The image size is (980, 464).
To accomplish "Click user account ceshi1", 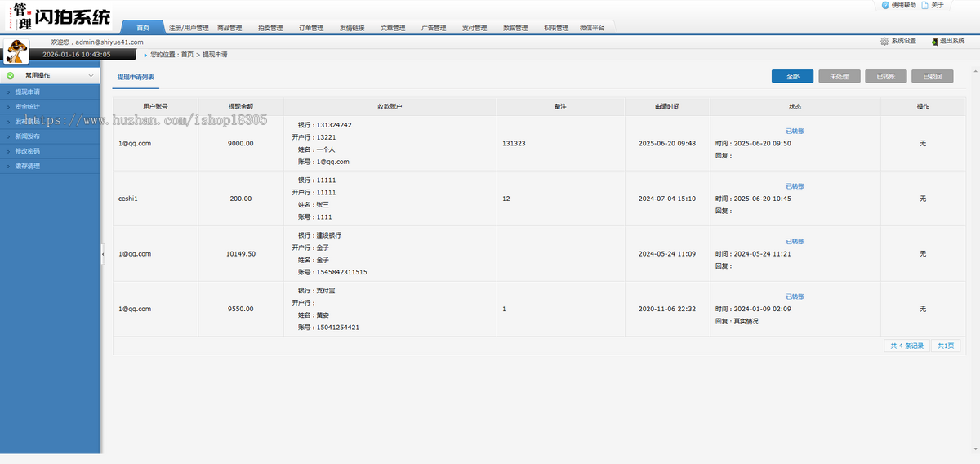I will tap(128, 199).
